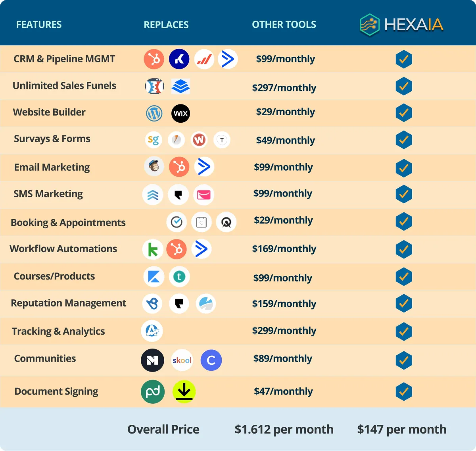Click the '$299/monthly' price

(x=284, y=331)
